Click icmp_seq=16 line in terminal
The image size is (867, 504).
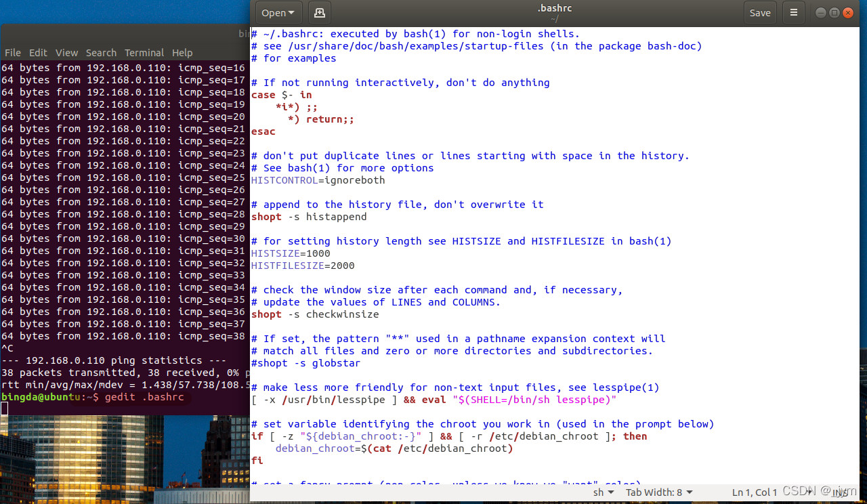tap(123, 68)
